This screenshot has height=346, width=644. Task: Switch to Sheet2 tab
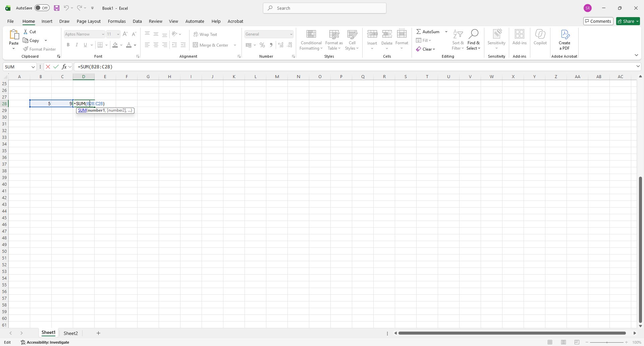point(71,333)
